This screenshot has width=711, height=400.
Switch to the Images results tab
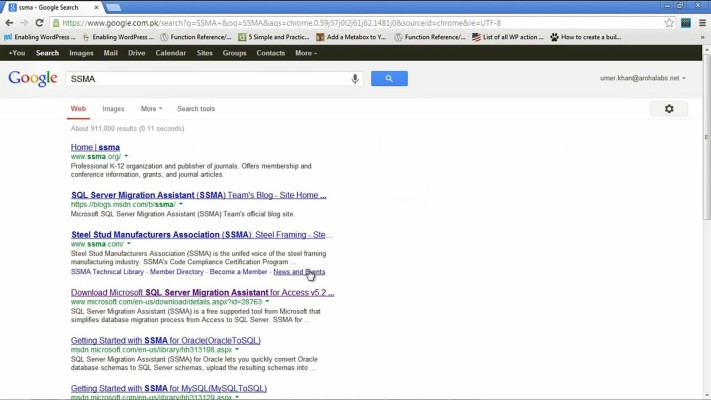coord(113,109)
